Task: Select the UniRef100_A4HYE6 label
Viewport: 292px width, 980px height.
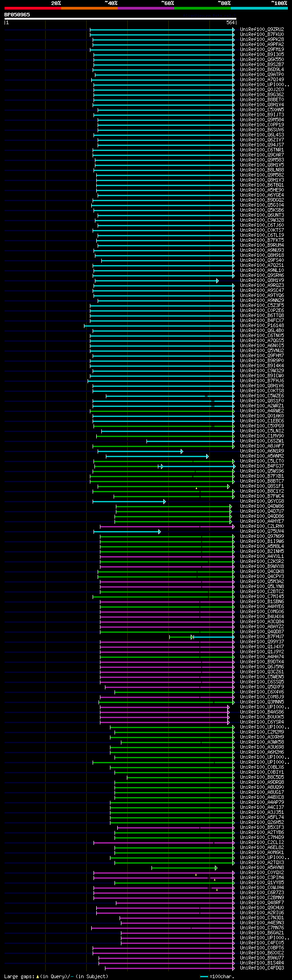Action: 262,606
